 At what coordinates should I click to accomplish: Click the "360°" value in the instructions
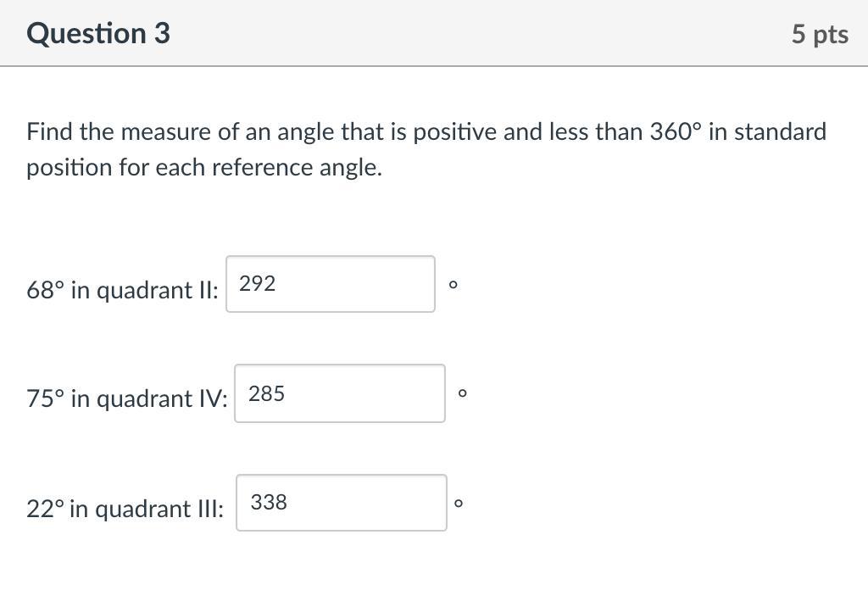point(676,132)
